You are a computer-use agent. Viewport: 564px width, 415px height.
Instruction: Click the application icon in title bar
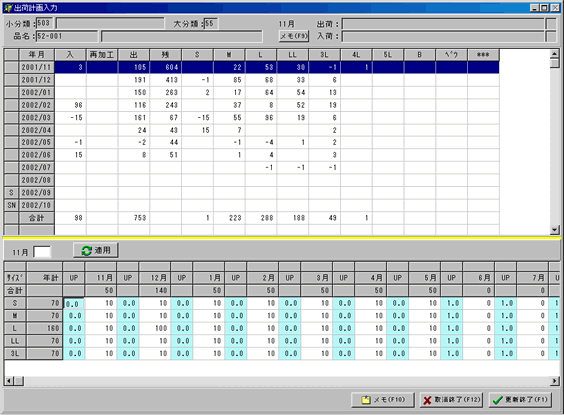point(8,8)
